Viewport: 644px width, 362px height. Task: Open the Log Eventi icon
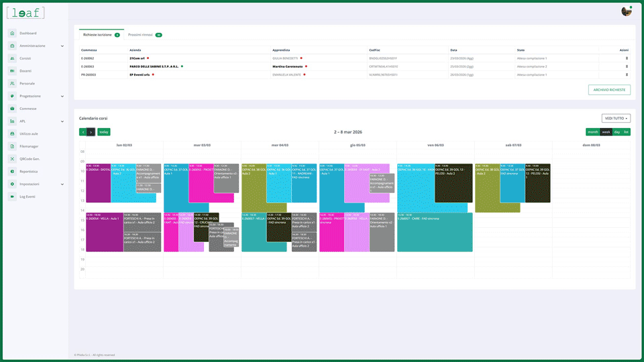[x=12, y=196]
